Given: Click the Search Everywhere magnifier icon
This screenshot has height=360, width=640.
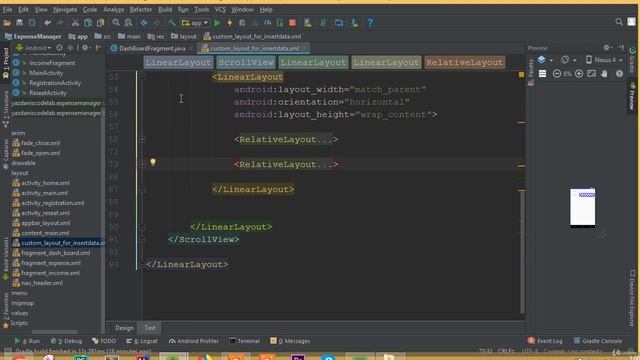Looking at the screenshot, I should (619, 22).
